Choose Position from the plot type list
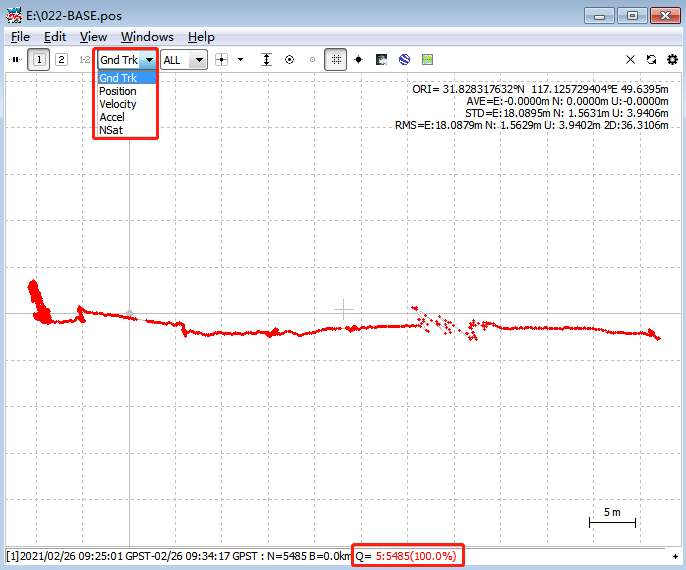Viewport: 686px width, 570px height. point(127,91)
